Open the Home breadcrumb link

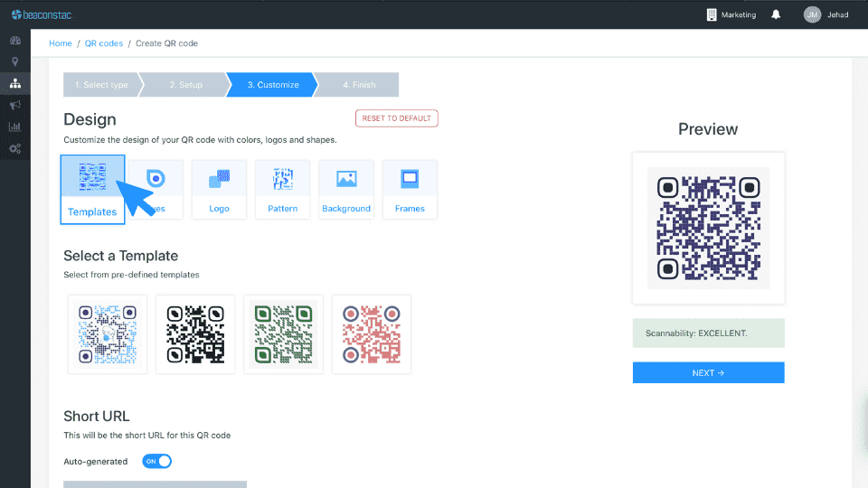(61, 43)
